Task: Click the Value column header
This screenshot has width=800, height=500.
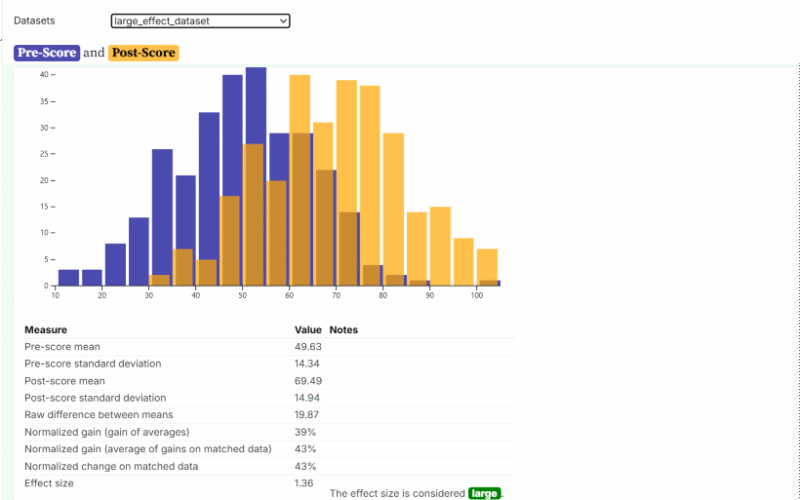Action: click(308, 329)
